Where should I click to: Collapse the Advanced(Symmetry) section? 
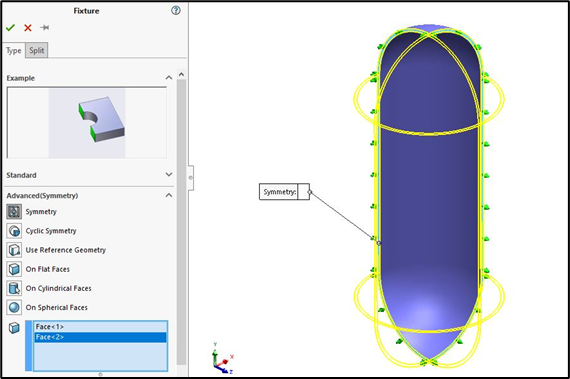[x=169, y=195]
